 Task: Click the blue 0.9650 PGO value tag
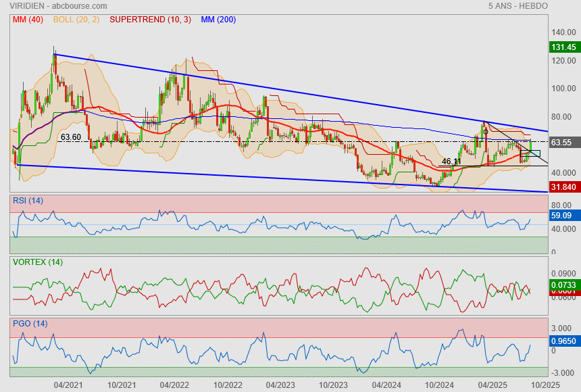tap(563, 341)
